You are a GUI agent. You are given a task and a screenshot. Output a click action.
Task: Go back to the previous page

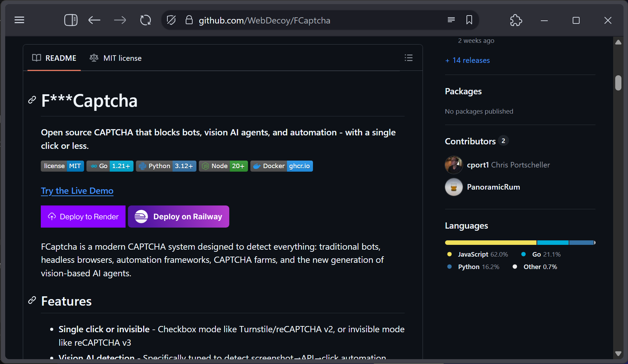click(x=94, y=20)
